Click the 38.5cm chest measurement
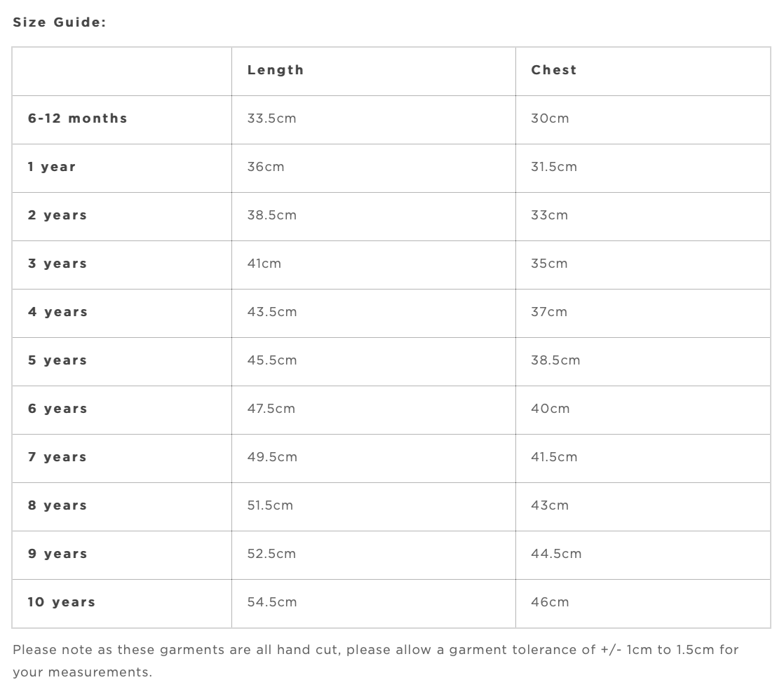784x694 pixels. click(555, 360)
